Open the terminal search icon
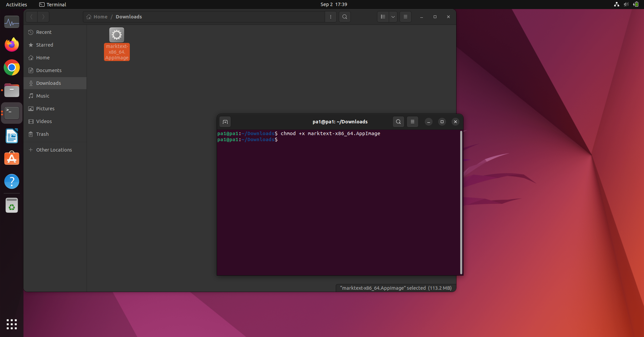 398,122
